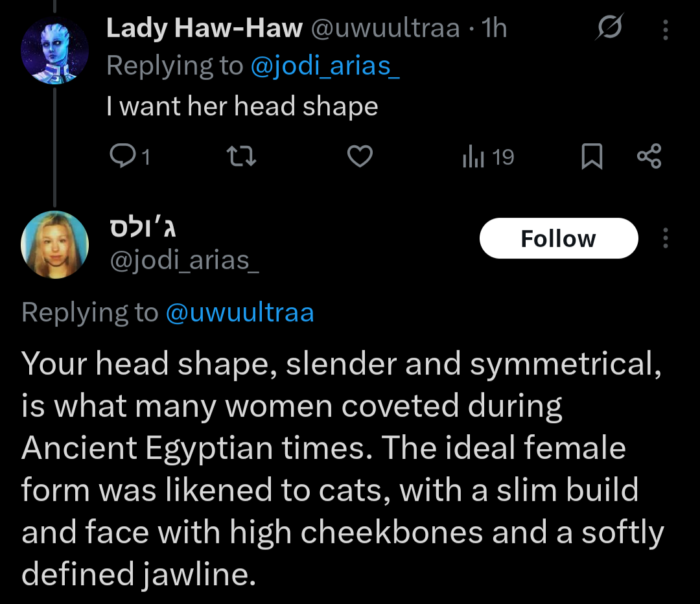Repost the 'I want her head shape' tweet
The height and width of the screenshot is (604, 700).
[x=244, y=157]
